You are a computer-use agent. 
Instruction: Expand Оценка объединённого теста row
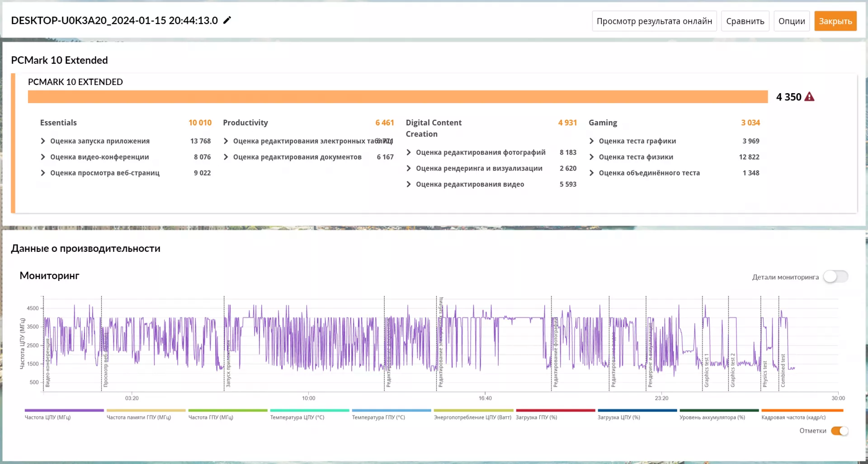click(x=674, y=173)
